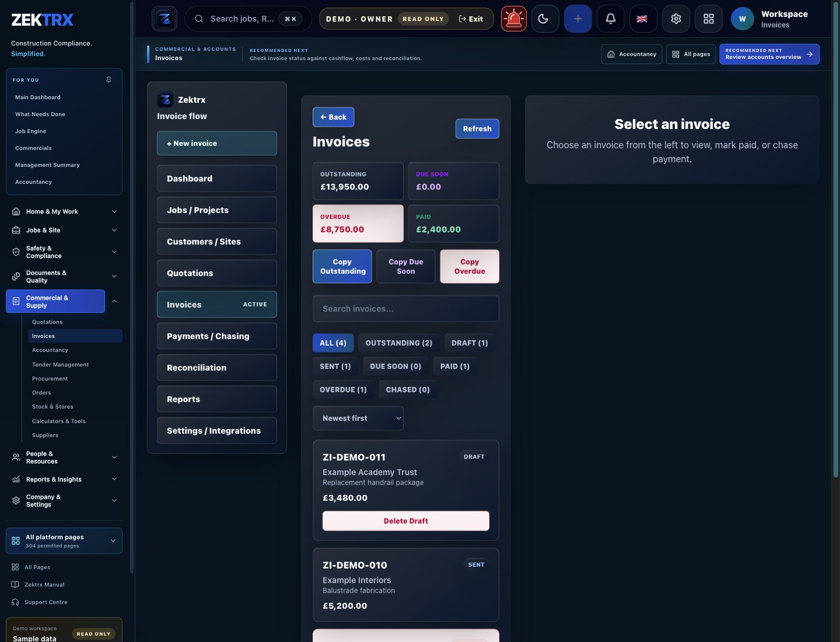Click the Overdue £8,750.00 summary card
This screenshot has height=642, width=840.
point(358,224)
